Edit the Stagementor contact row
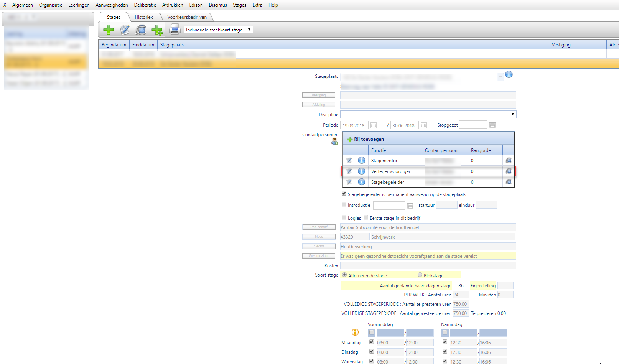 (x=349, y=161)
